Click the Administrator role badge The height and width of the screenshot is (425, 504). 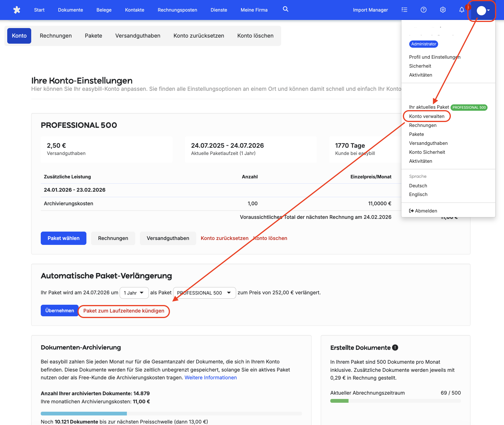click(x=424, y=44)
